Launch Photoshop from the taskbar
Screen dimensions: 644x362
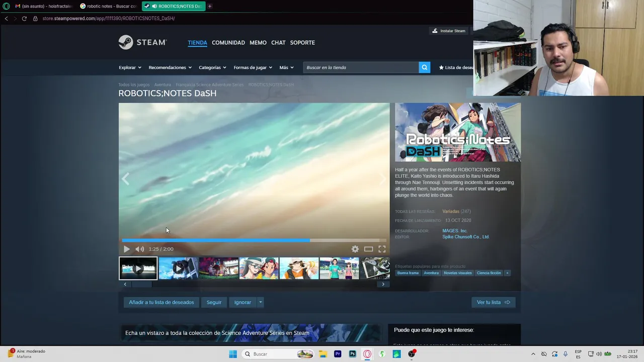353,354
